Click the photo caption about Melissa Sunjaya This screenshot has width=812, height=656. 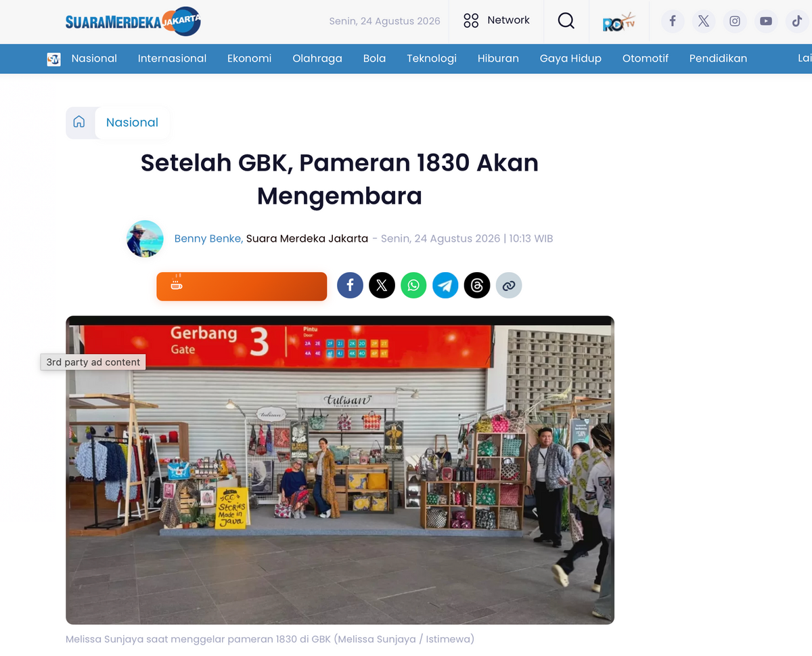270,639
